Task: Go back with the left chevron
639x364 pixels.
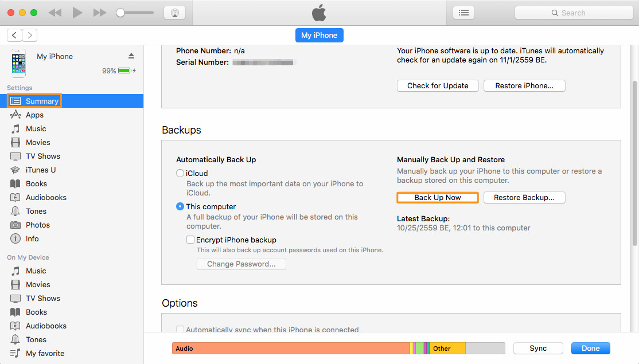Action: (x=14, y=36)
